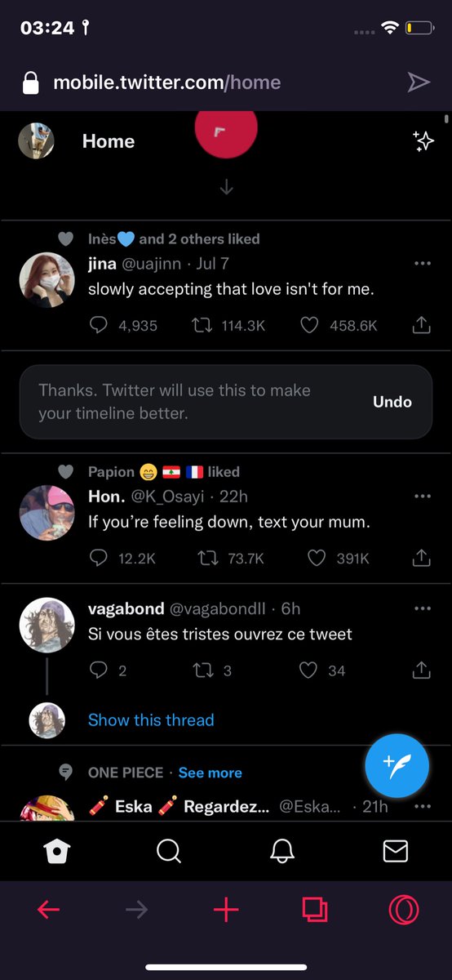Share vagabond's tweet with the upload icon

pos(421,670)
